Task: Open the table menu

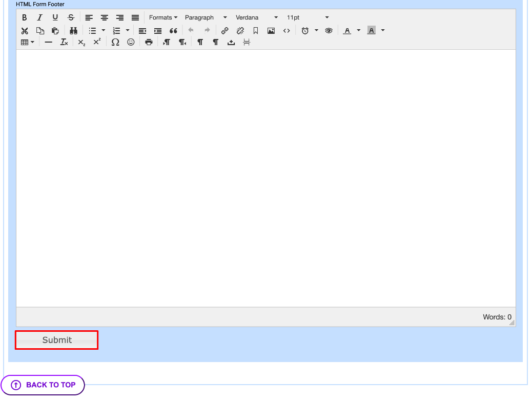Action: [28, 43]
